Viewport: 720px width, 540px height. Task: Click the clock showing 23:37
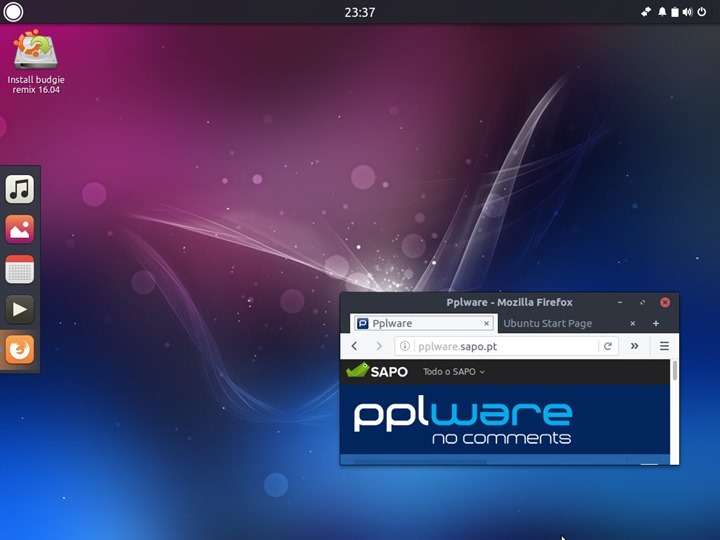point(360,12)
